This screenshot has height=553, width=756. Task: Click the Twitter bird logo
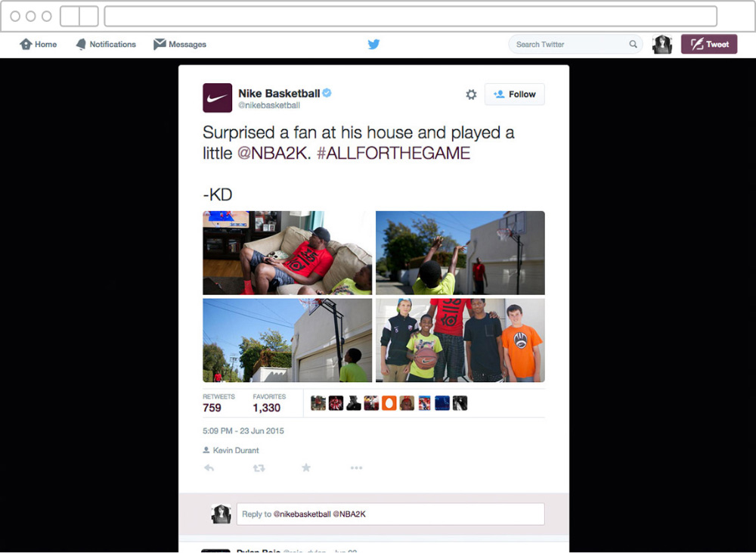tap(373, 44)
